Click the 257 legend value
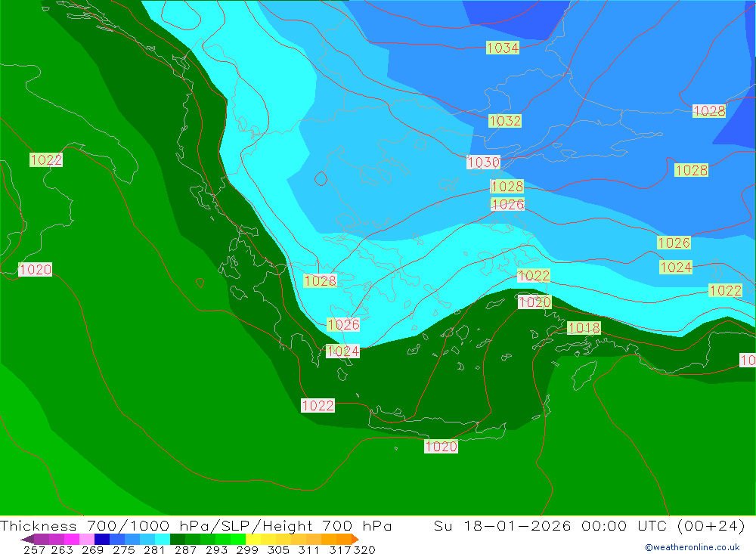Image resolution: width=756 pixels, height=554 pixels. (x=34, y=549)
